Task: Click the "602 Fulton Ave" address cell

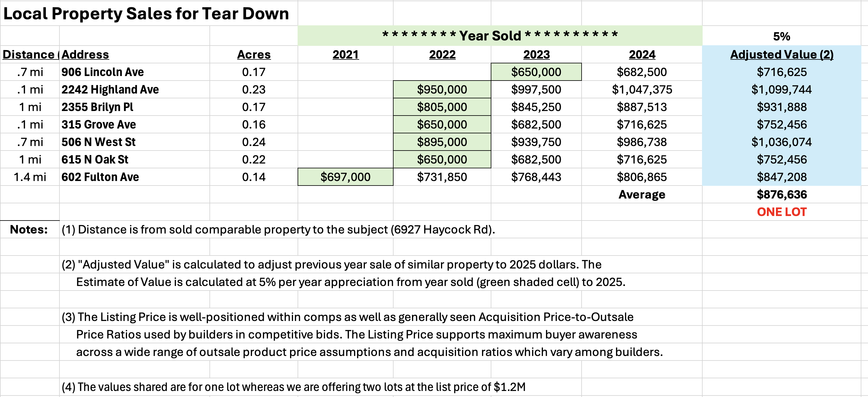Action: [x=100, y=177]
